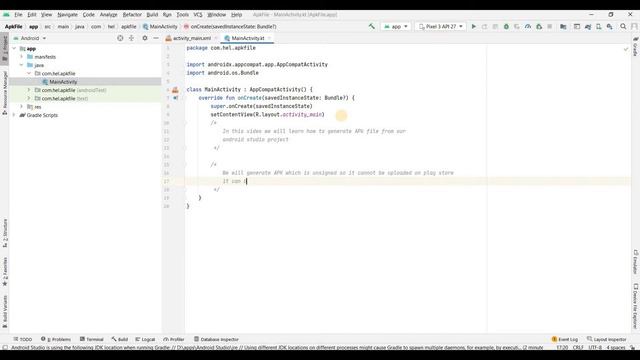The image size is (640, 360).
Task: Select MainActivity in project tree
Action: [x=63, y=82]
